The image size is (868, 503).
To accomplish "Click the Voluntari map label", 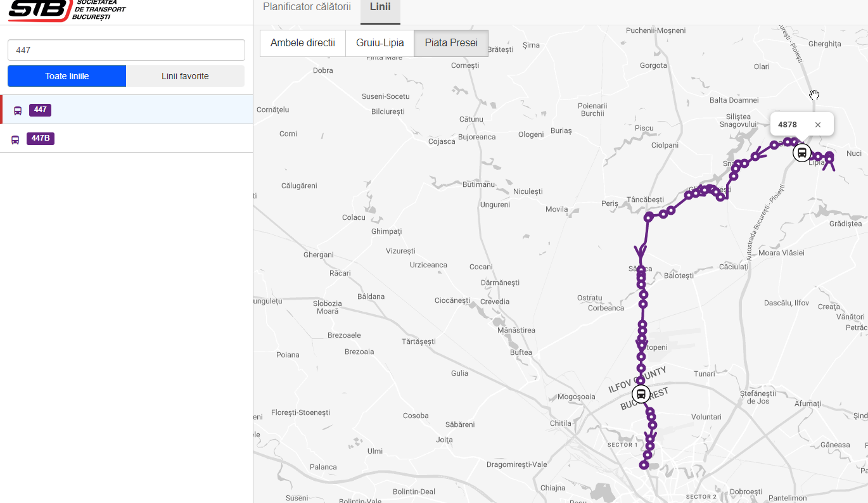I will (706, 417).
